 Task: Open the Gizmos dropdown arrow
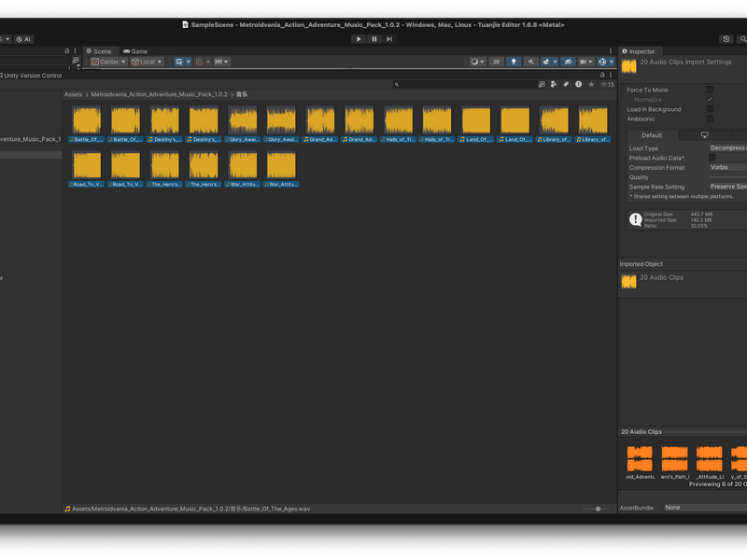612,62
